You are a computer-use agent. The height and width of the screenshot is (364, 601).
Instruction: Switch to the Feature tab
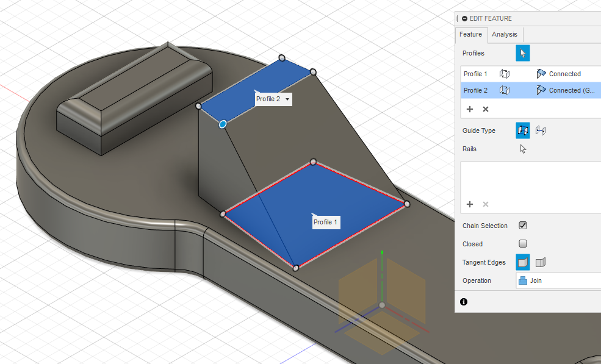tap(471, 35)
